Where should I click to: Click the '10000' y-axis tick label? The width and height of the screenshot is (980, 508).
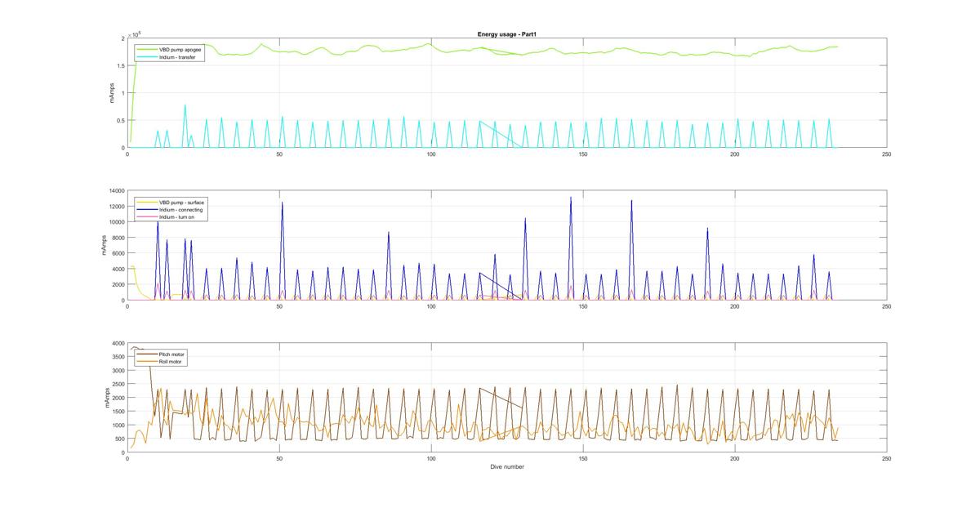(x=116, y=222)
